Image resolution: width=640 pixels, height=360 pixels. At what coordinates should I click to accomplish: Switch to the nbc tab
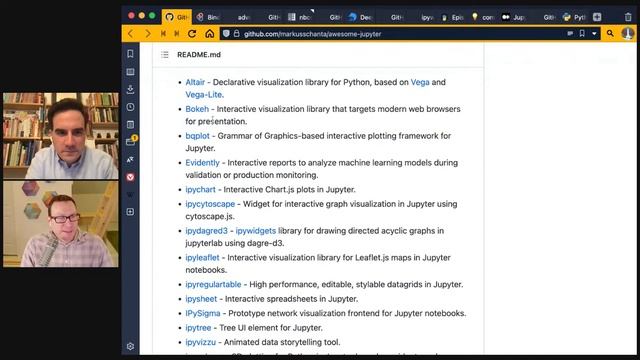(300, 17)
